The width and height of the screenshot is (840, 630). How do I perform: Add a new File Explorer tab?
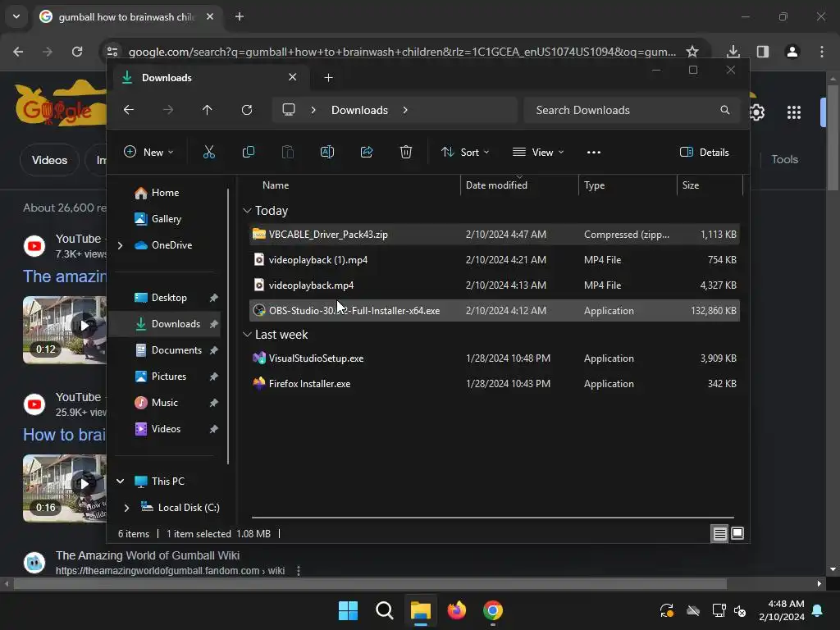(x=328, y=78)
